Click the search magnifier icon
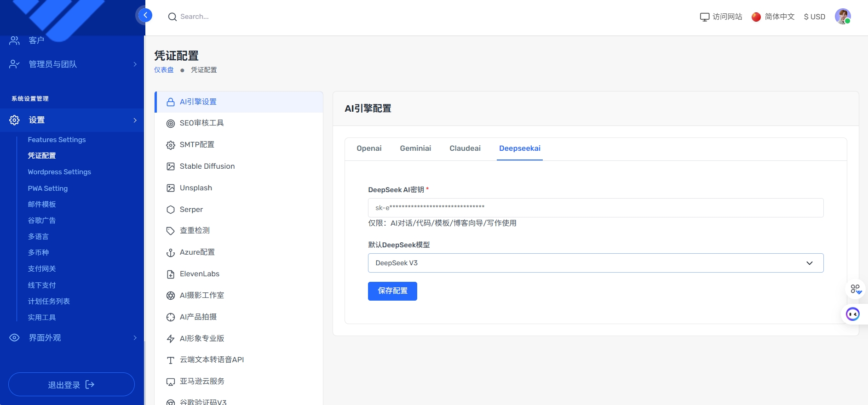This screenshot has height=405, width=868. 172,17
